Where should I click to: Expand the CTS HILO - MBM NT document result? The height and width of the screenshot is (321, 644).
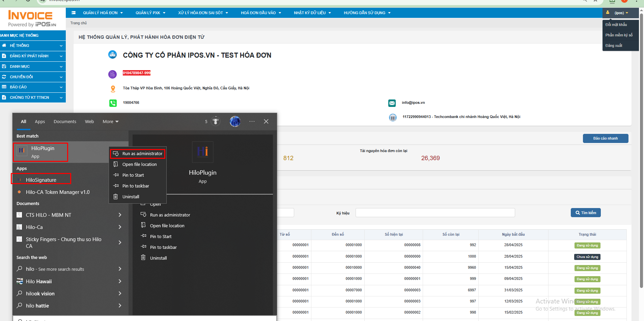[x=120, y=215]
